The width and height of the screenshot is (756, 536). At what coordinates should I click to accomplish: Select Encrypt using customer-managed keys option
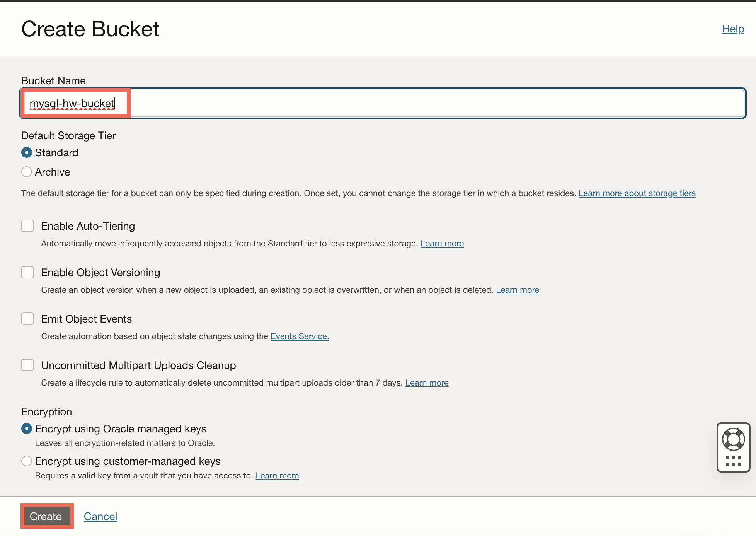pos(27,461)
